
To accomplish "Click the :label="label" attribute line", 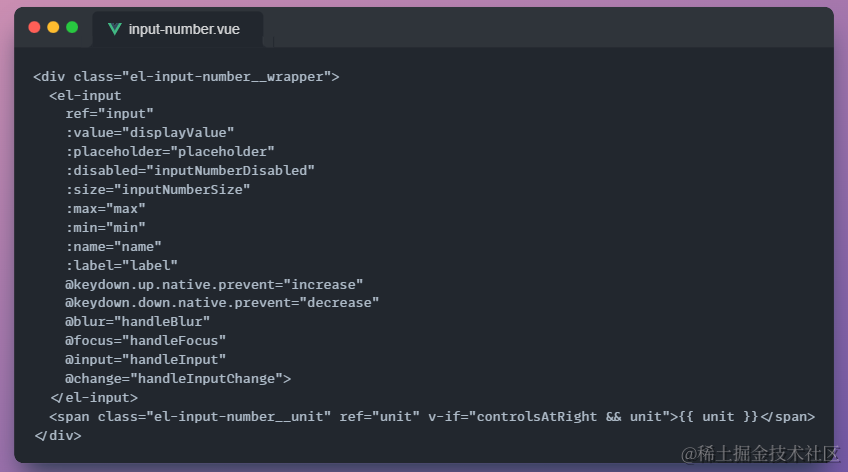I will [121, 265].
